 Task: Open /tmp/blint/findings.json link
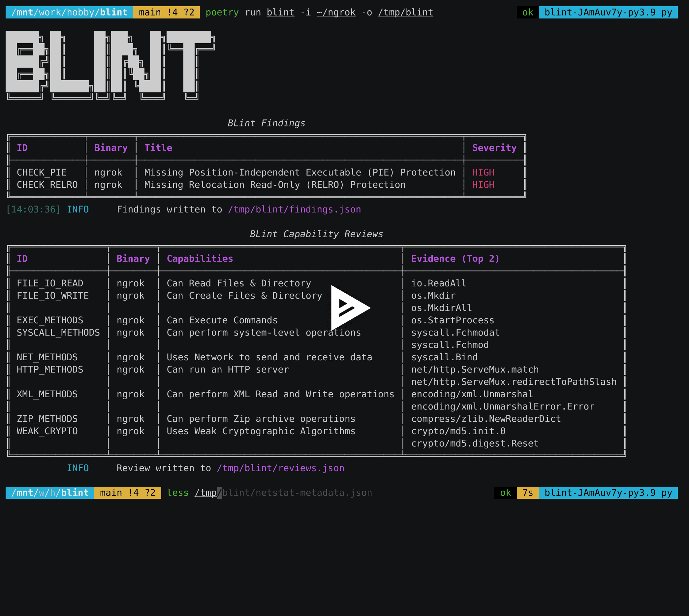(294, 209)
